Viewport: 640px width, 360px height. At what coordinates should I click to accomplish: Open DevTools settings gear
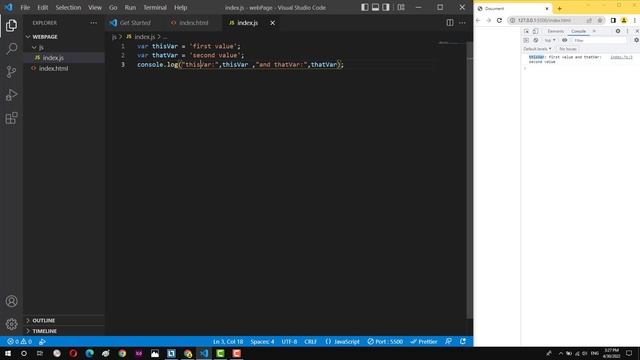tap(618, 31)
